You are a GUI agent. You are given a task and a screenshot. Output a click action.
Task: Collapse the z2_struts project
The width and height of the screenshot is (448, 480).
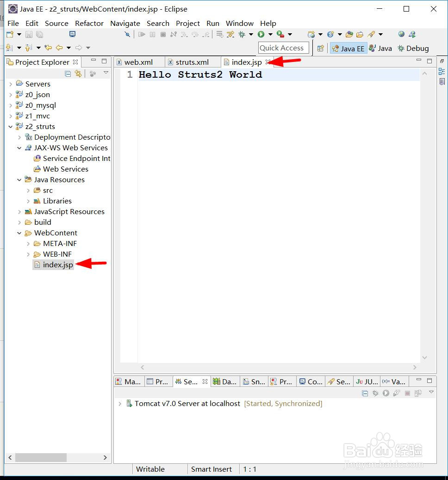click(11, 126)
